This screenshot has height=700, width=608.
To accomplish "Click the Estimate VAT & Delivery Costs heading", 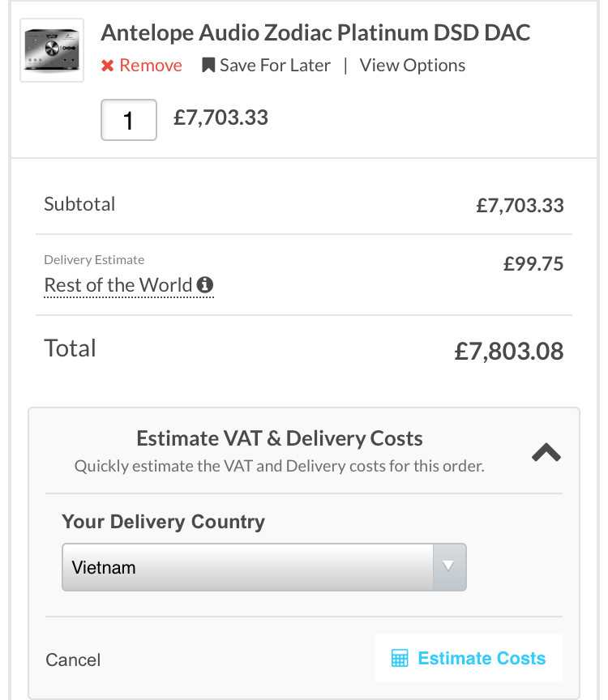I will [x=280, y=438].
